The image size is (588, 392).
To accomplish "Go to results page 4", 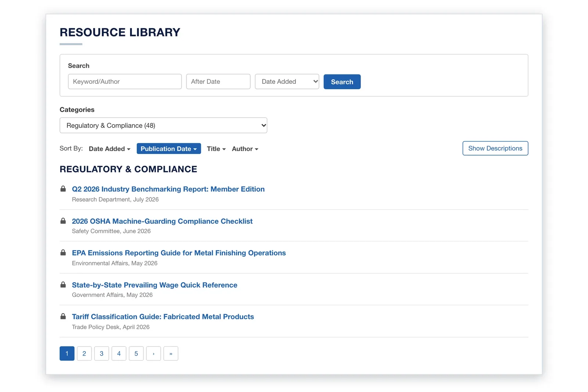I will point(119,353).
